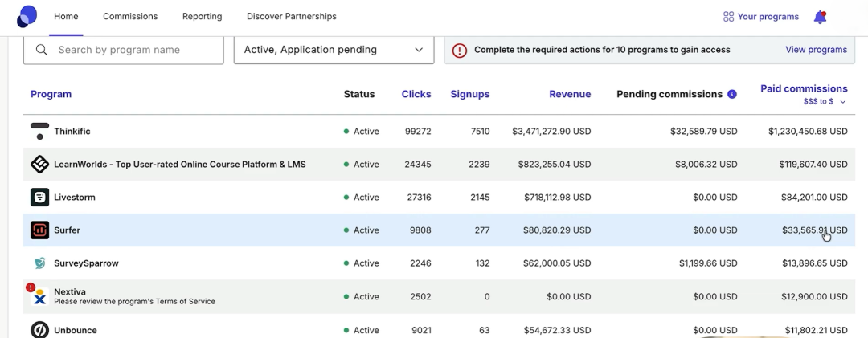Open the Your programs switcher
The height and width of the screenshot is (338, 868).
(760, 17)
